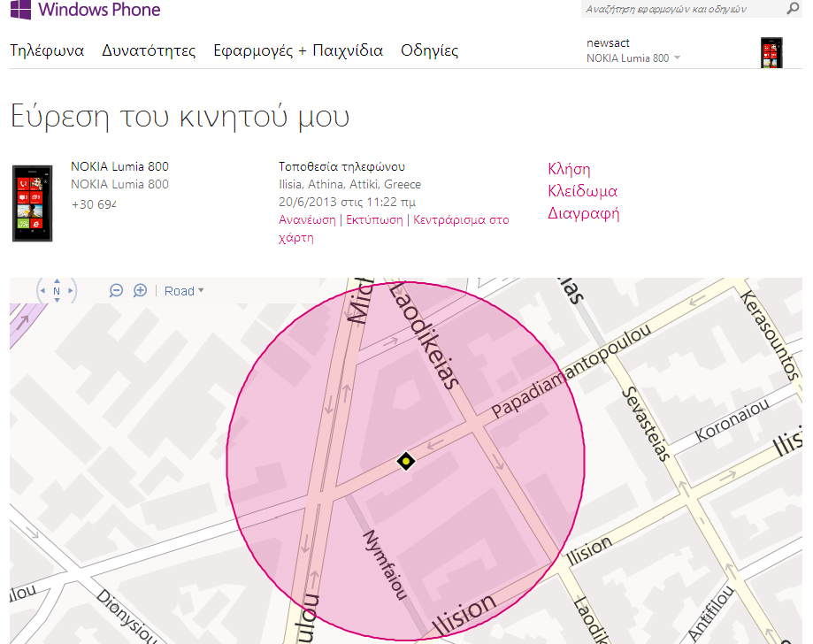Refresh location with Ανανέωση link
The height and width of the screenshot is (644, 813).
coord(307,220)
